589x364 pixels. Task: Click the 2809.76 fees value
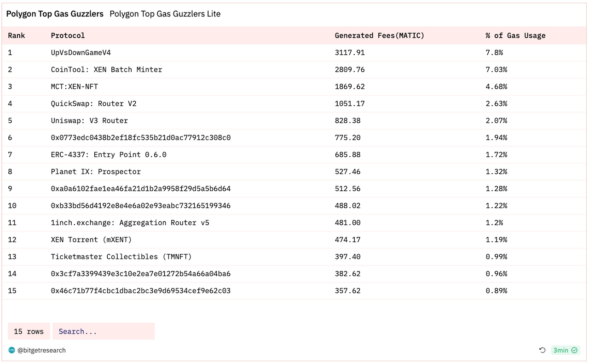click(350, 69)
